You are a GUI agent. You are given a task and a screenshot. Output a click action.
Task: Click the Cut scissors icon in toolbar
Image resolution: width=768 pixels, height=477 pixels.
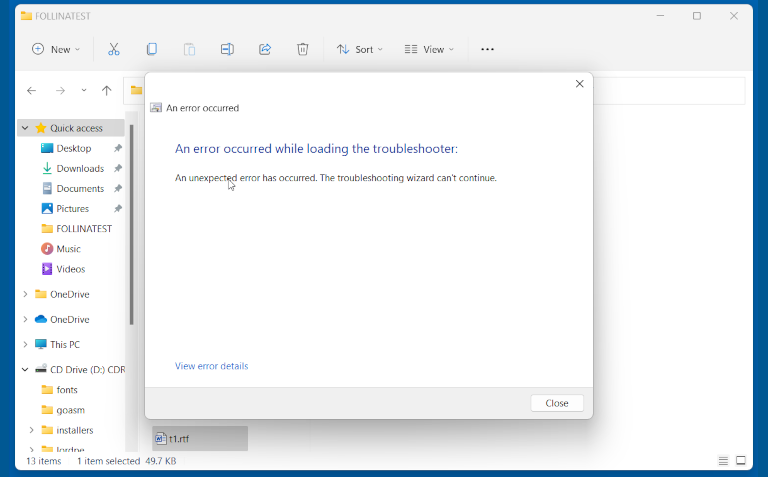[114, 49]
